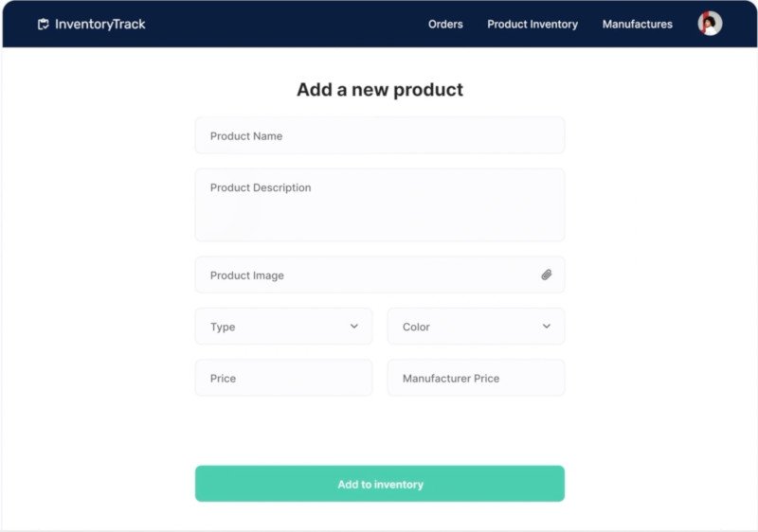Open the Type select field
Image resolution: width=758 pixels, height=532 pixels.
[x=283, y=327]
